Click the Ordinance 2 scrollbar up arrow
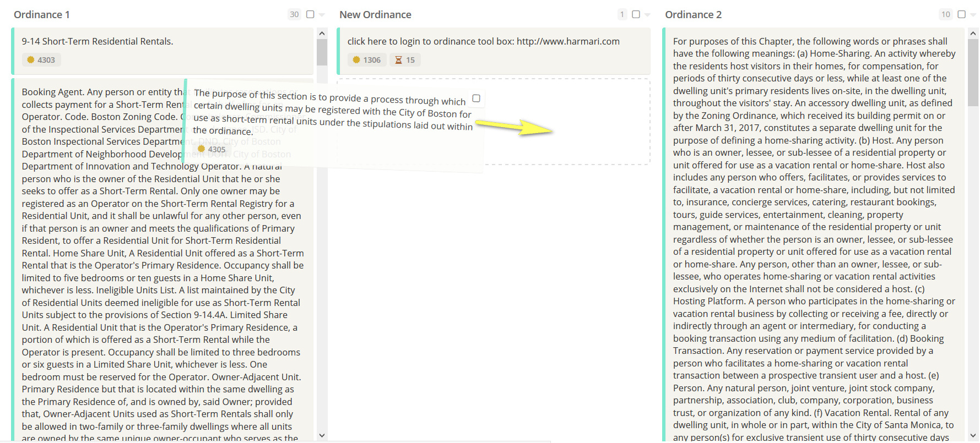Viewport: 980px width, 443px height. [973, 34]
